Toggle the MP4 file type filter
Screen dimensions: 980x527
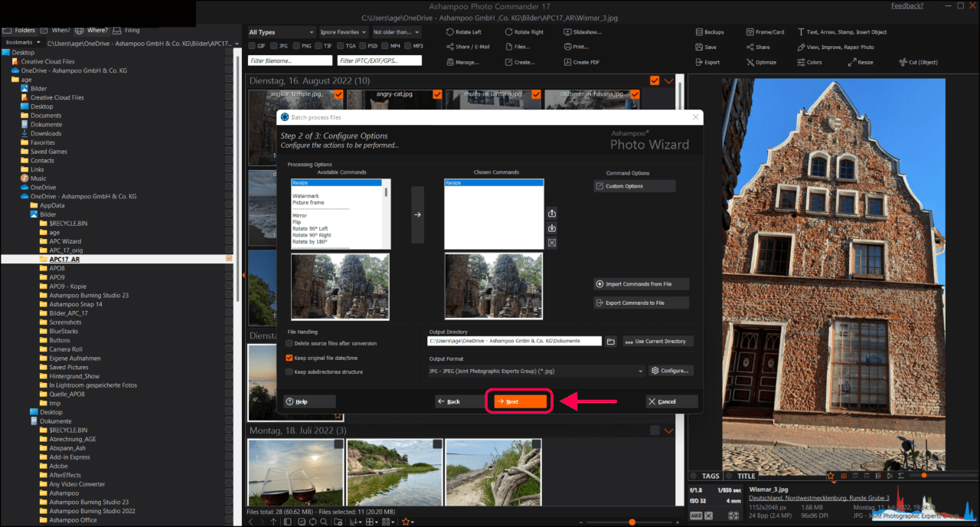click(x=385, y=46)
